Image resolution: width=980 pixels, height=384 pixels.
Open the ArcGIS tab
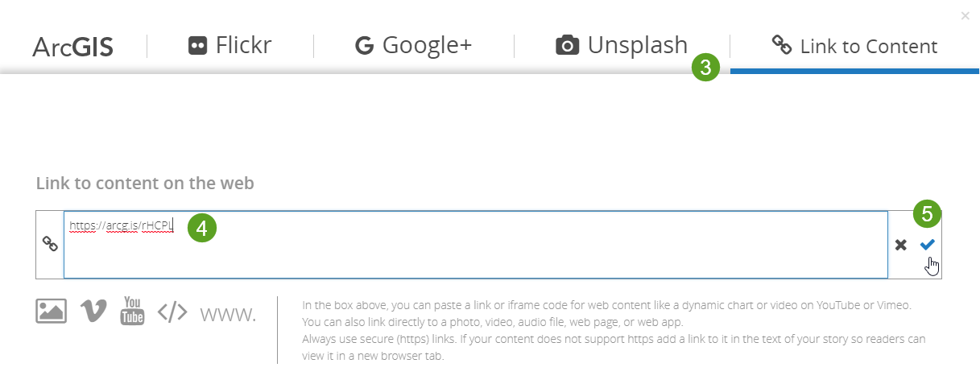point(72,47)
